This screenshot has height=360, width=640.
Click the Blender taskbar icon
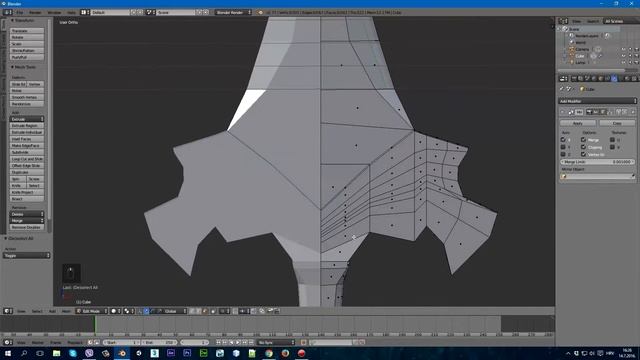pos(122,353)
